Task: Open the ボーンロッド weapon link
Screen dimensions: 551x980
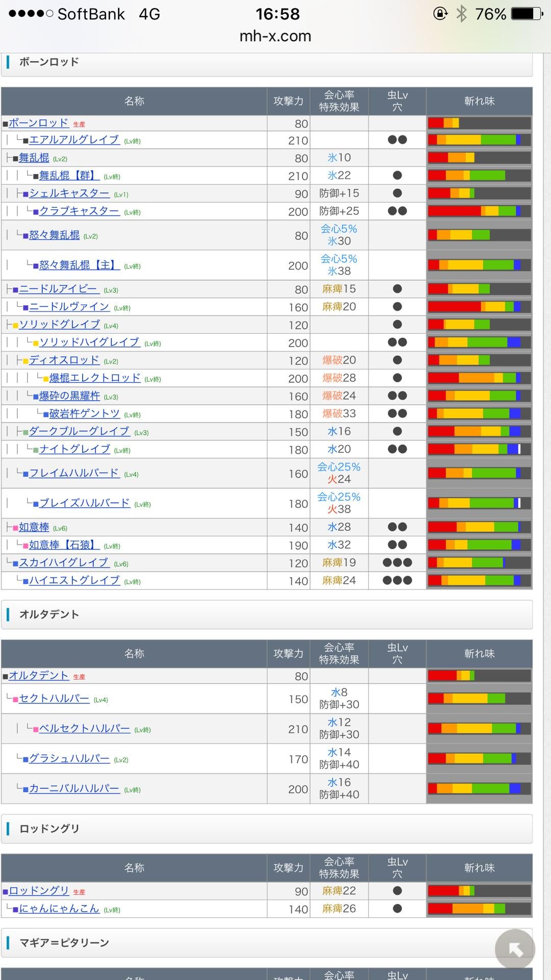Action: tap(38, 123)
